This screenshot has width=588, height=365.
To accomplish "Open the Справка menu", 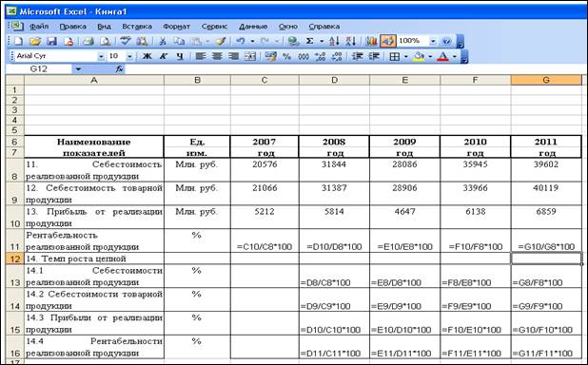I will pos(324,27).
